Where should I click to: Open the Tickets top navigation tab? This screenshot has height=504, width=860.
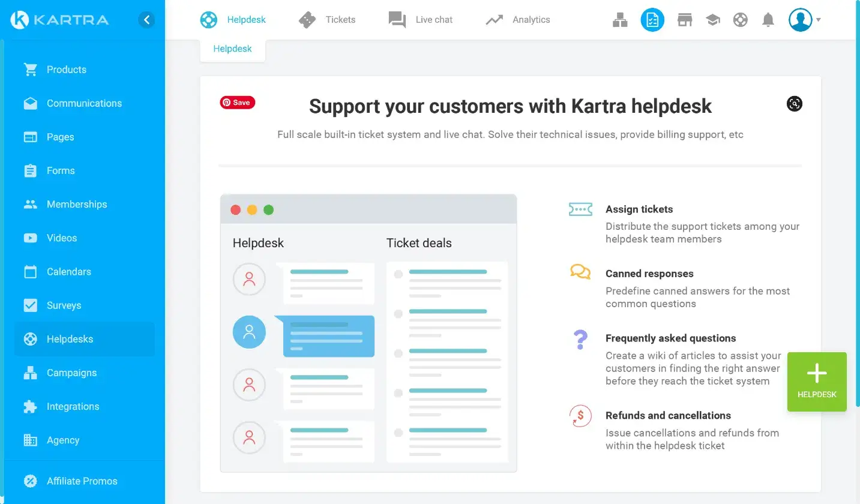327,20
